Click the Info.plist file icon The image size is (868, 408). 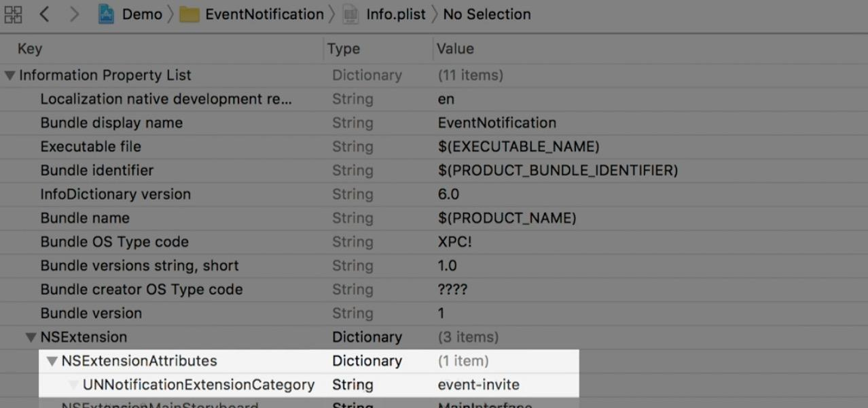click(x=350, y=14)
